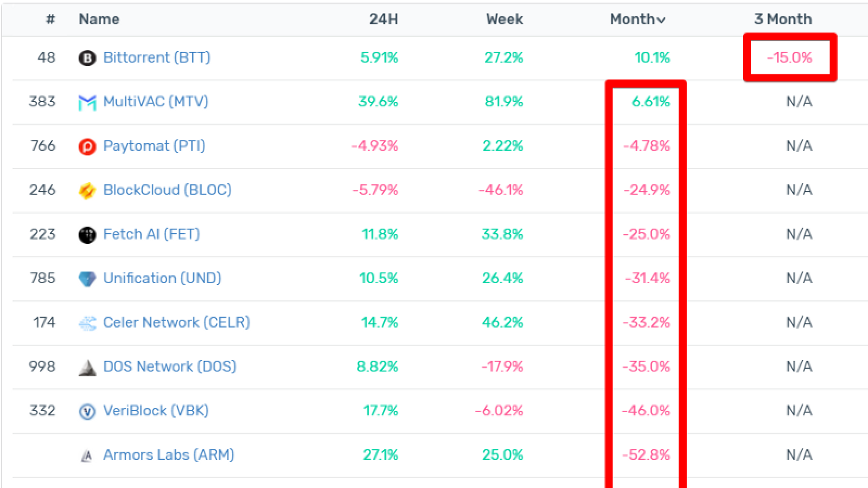Click BlockCloud's -5.79% 24H value
Image resolution: width=868 pixels, height=488 pixels.
(x=375, y=190)
